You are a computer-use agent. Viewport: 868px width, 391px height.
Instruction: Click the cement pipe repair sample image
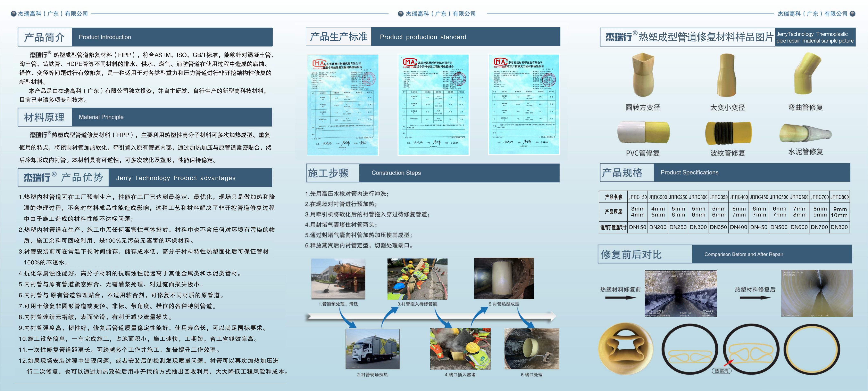pyautogui.click(x=805, y=133)
